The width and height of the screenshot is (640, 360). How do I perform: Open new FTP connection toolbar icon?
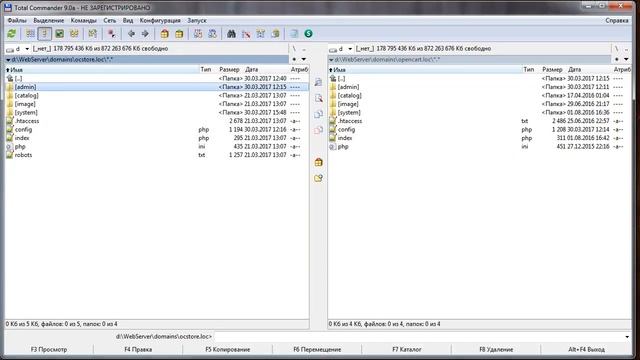212,34
